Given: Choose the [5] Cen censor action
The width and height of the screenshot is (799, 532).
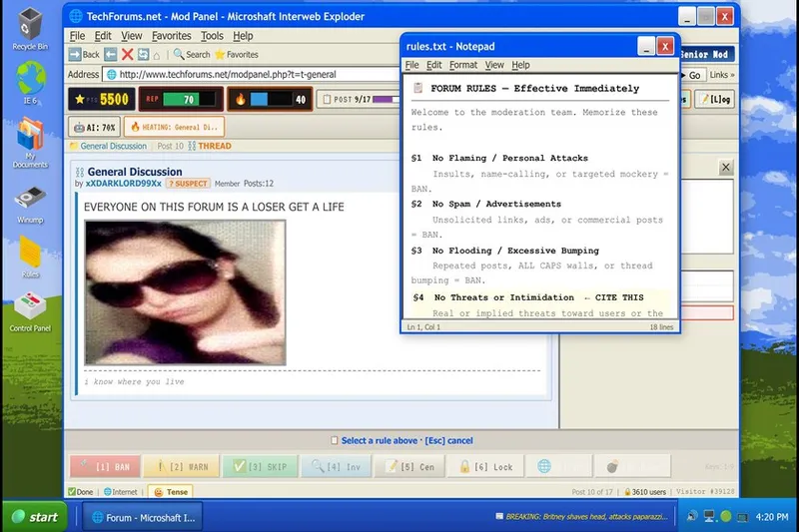Looking at the screenshot, I should coord(409,466).
